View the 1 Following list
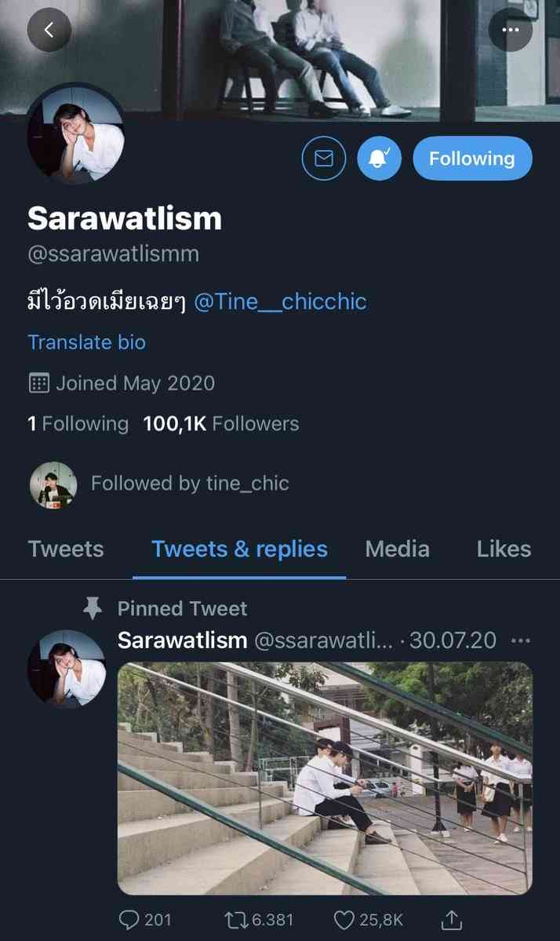 78,424
